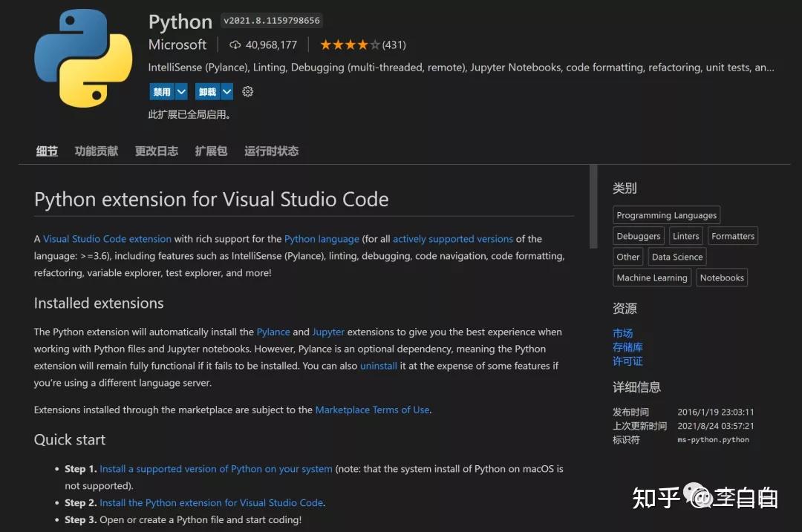802x532 pixels.
Task: Rate the extension via the star icons
Action: point(350,45)
